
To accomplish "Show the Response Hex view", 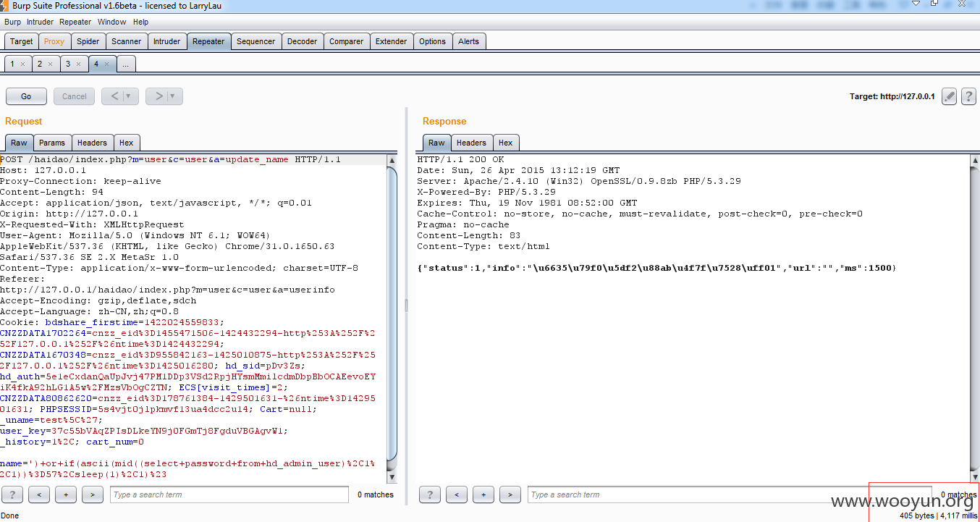I will pos(506,143).
